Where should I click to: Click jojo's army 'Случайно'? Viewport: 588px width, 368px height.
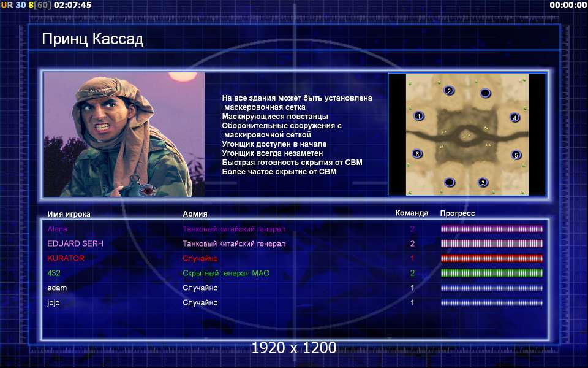click(200, 302)
